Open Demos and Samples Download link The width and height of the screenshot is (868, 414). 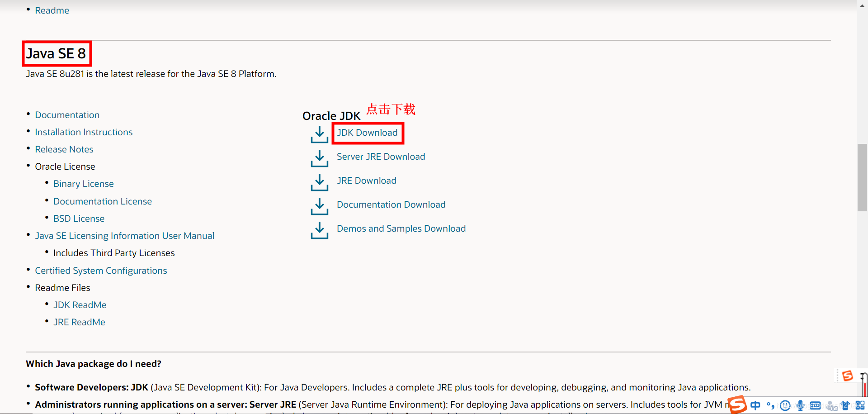click(401, 228)
